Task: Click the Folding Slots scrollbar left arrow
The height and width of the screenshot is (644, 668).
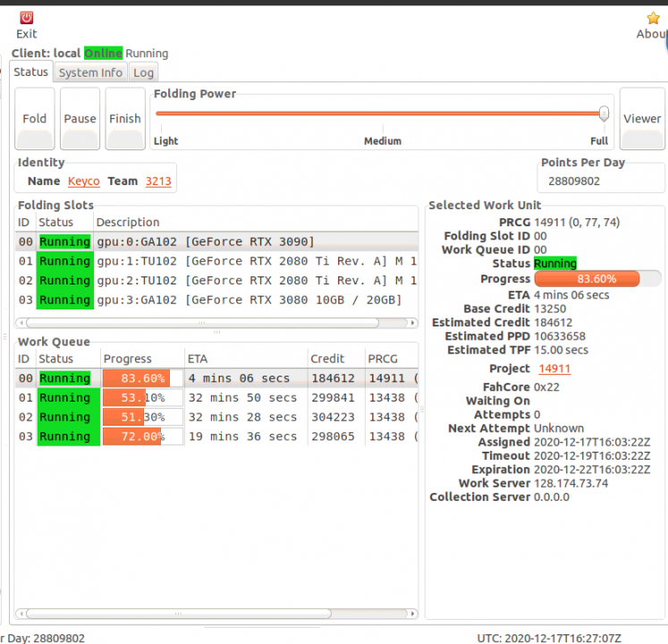Action: [21, 323]
